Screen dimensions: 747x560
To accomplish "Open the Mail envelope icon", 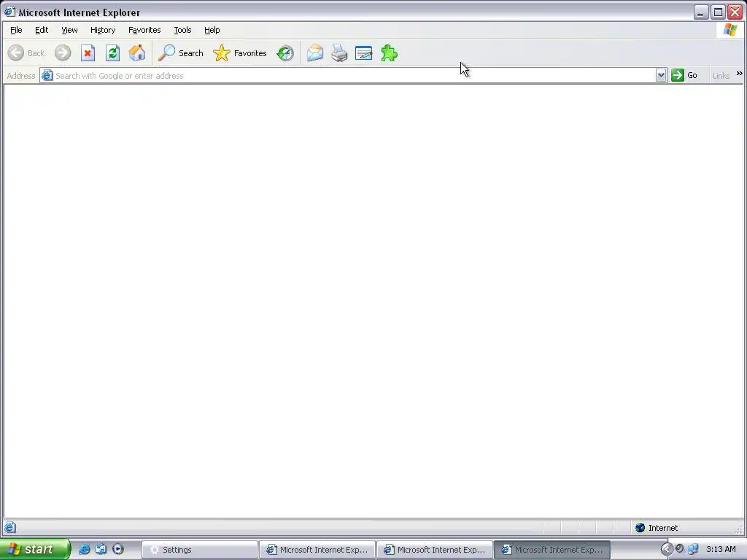I will pyautogui.click(x=315, y=52).
